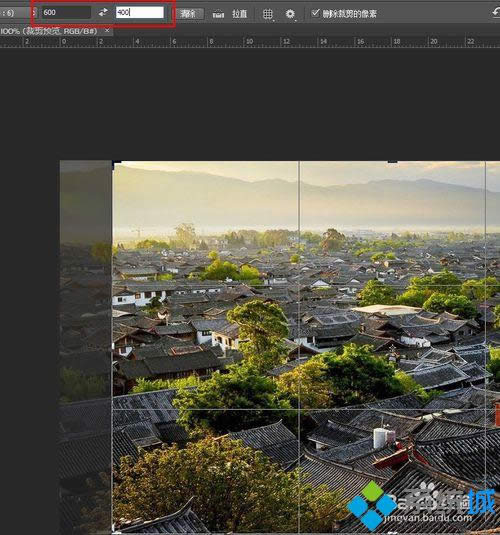500x535 pixels.
Task: Close the document tab
Action: pos(107,31)
